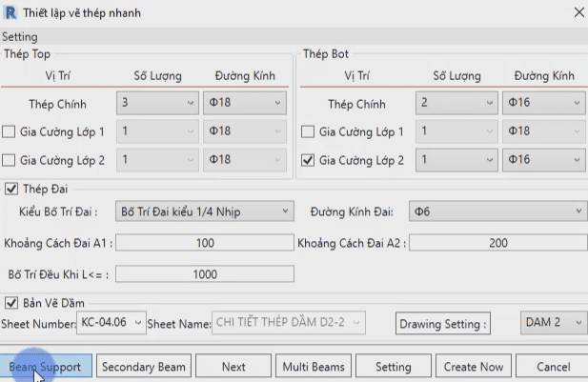Screen dimensions: 588x382
Task: Click Thép Top Gia Cường Lớp 1 quantity combo box
Action: (x=157, y=131)
